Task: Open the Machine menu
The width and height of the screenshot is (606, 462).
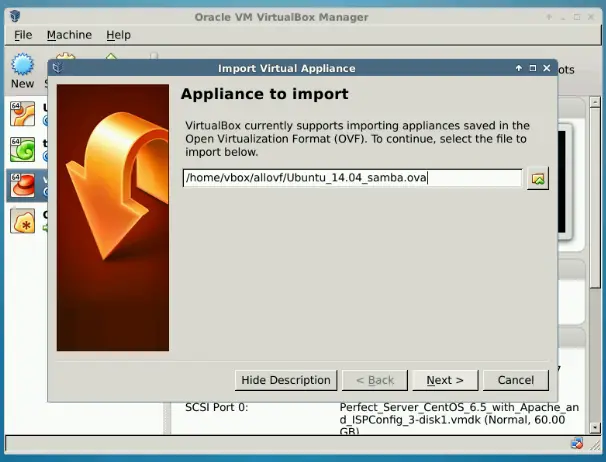Action: (68, 35)
